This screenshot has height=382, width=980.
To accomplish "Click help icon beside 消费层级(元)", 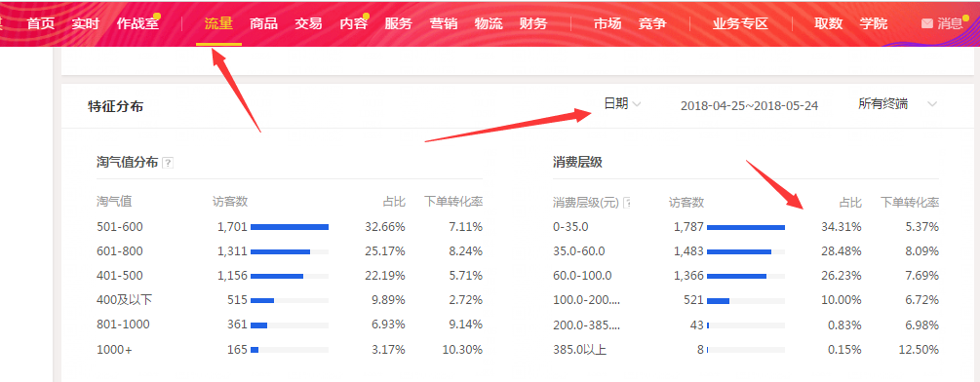I will 628,203.
